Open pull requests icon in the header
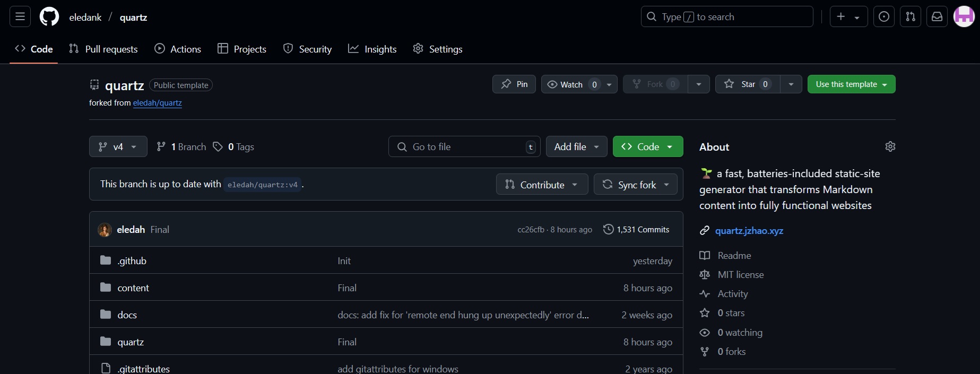This screenshot has width=980, height=374. coord(910,17)
